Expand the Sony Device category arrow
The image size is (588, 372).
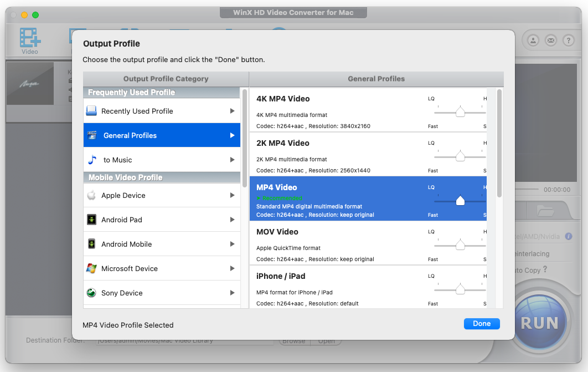pyautogui.click(x=233, y=293)
